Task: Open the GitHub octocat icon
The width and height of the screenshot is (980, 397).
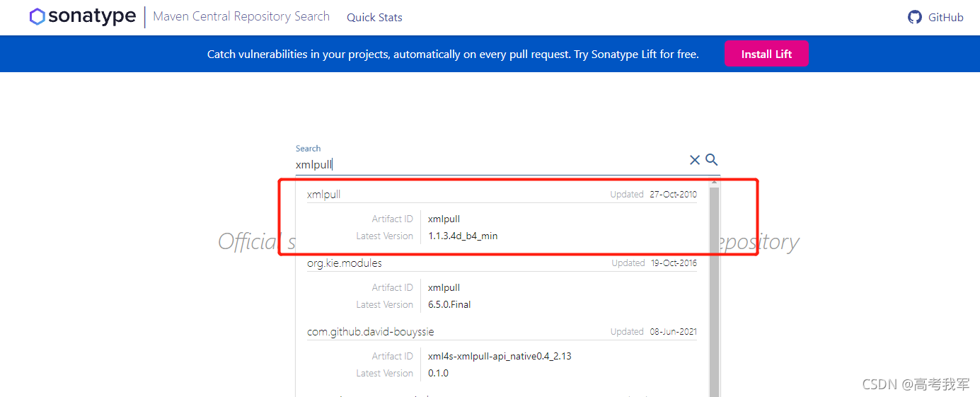Action: (x=915, y=17)
